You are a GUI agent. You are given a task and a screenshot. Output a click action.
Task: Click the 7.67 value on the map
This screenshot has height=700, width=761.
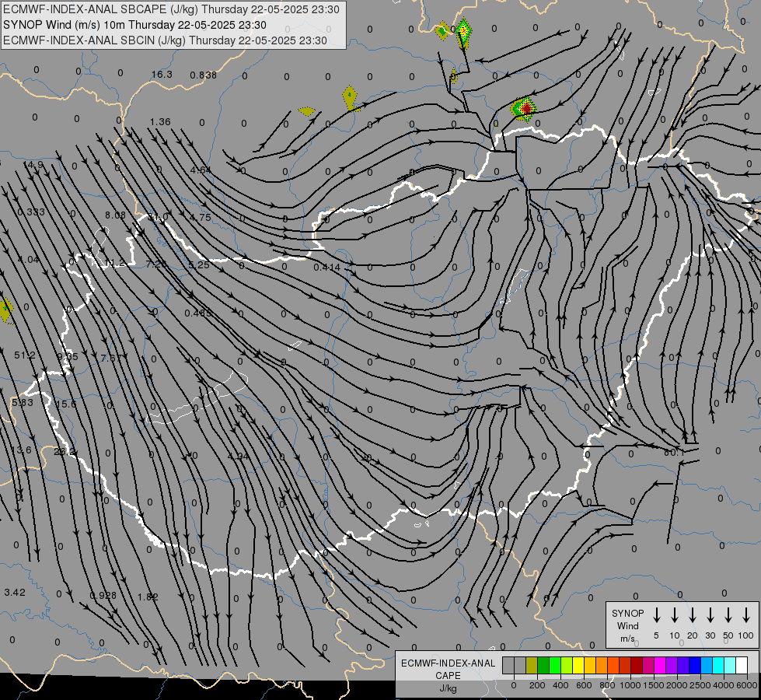[110, 358]
